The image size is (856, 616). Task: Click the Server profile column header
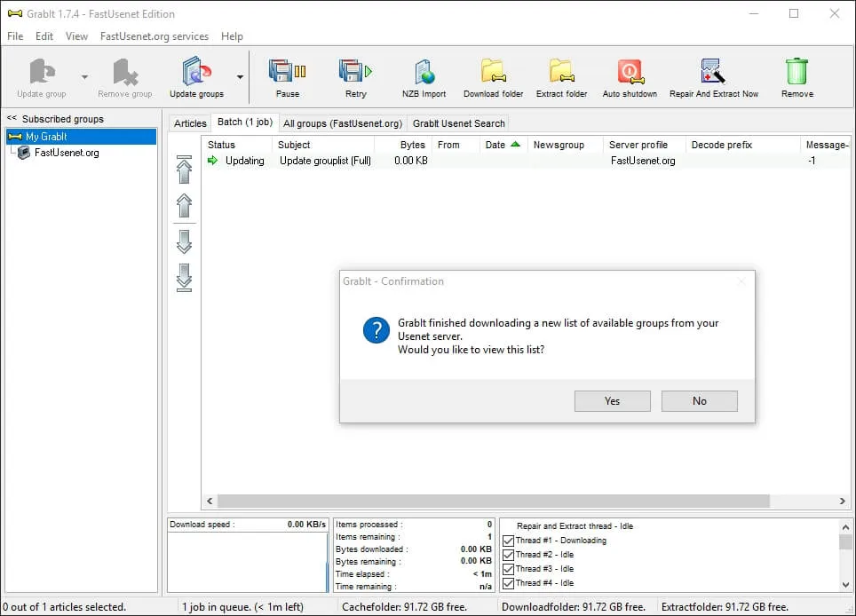tap(644, 145)
